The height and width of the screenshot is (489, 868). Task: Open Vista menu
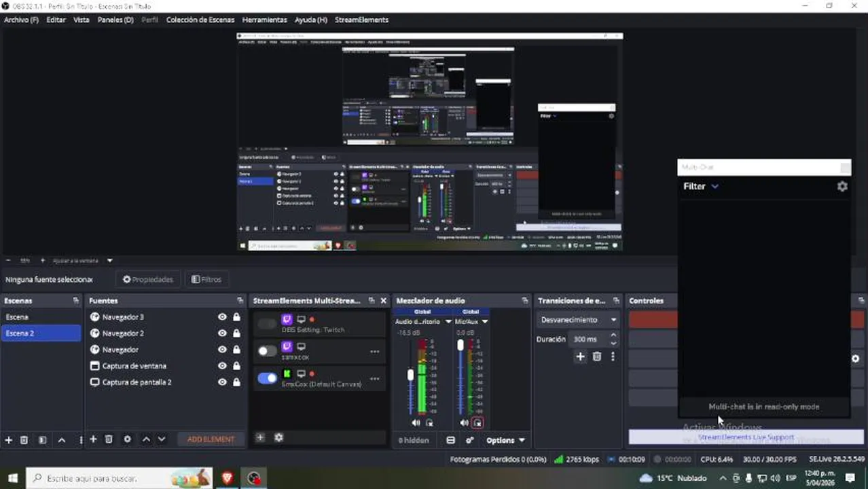[x=81, y=20]
